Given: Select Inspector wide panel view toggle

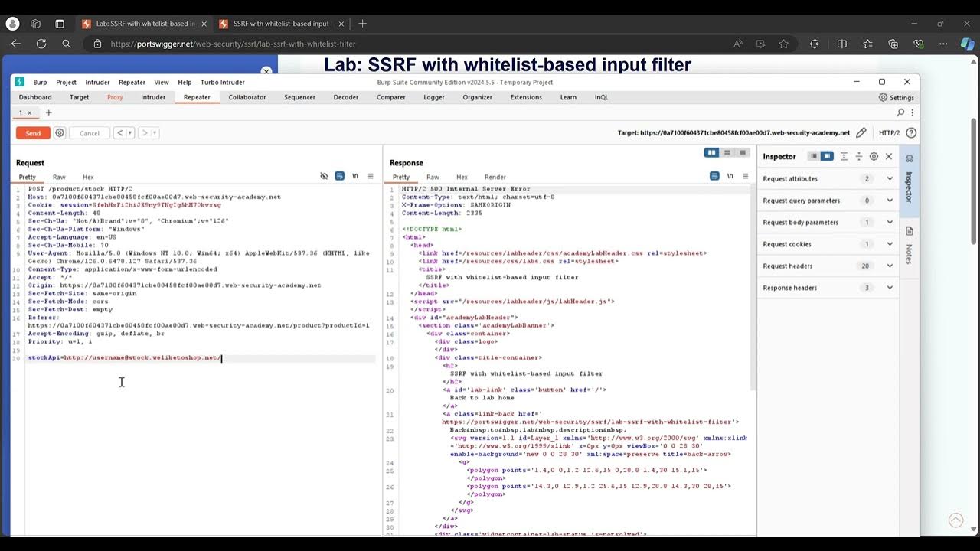Looking at the screenshot, I should (827, 156).
